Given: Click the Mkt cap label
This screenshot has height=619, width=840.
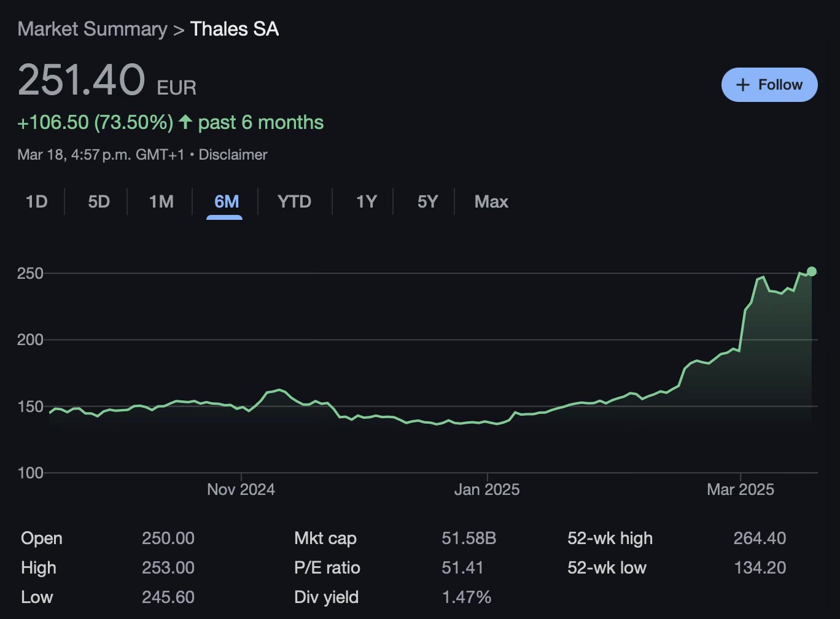Looking at the screenshot, I should coord(325,539).
